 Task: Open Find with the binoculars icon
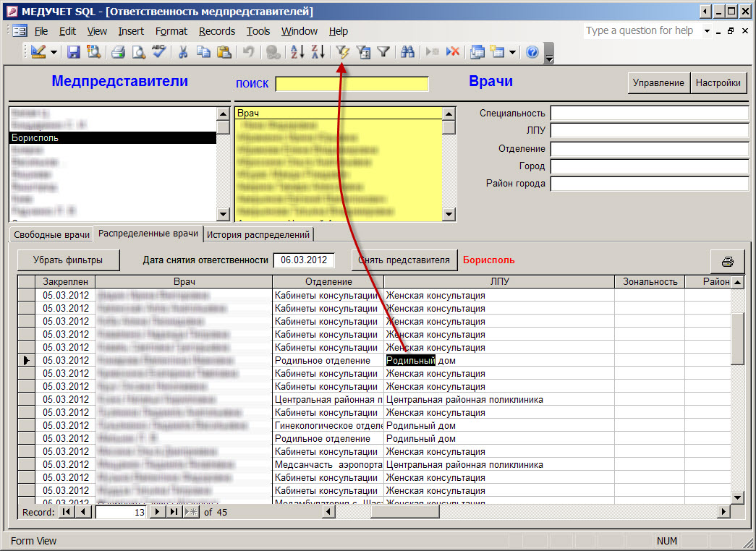point(407,51)
